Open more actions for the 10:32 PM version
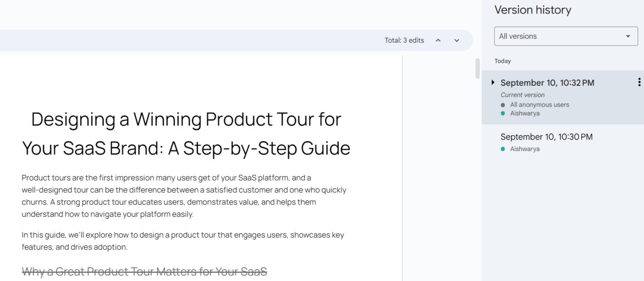Viewport: 644px width, 281px height. tap(639, 82)
